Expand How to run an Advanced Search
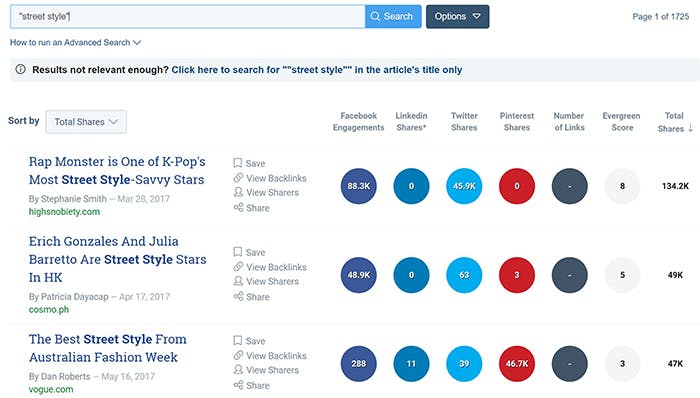This screenshot has width=700, height=398. click(75, 42)
